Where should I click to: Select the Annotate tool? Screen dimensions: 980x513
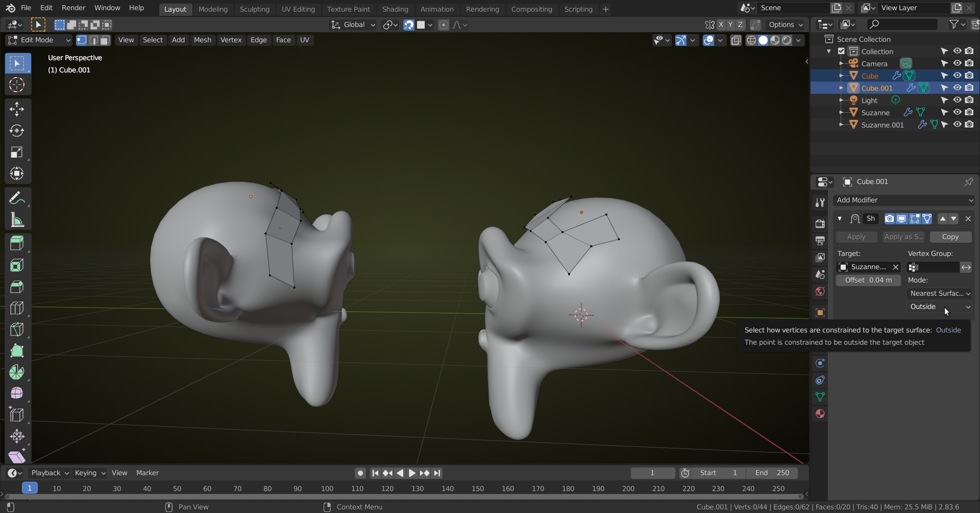[17, 198]
